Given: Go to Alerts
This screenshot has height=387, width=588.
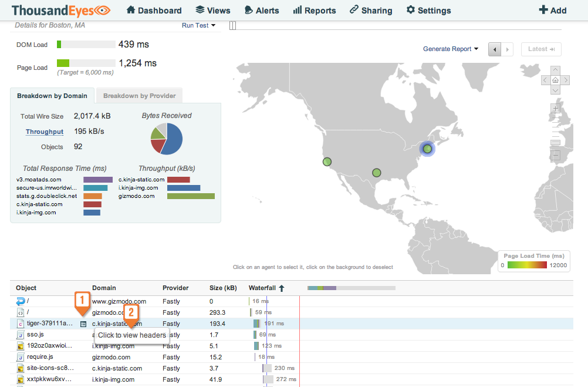Looking at the screenshot, I should [262, 10].
